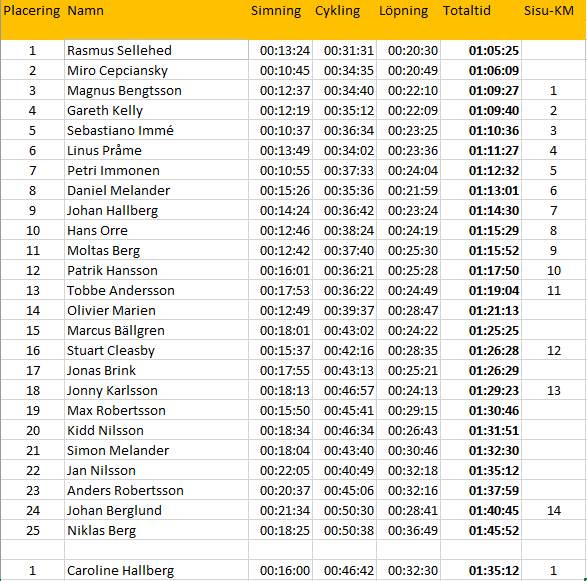
Task: Select the Caroline Hallberg name cell
Action: click(156, 570)
